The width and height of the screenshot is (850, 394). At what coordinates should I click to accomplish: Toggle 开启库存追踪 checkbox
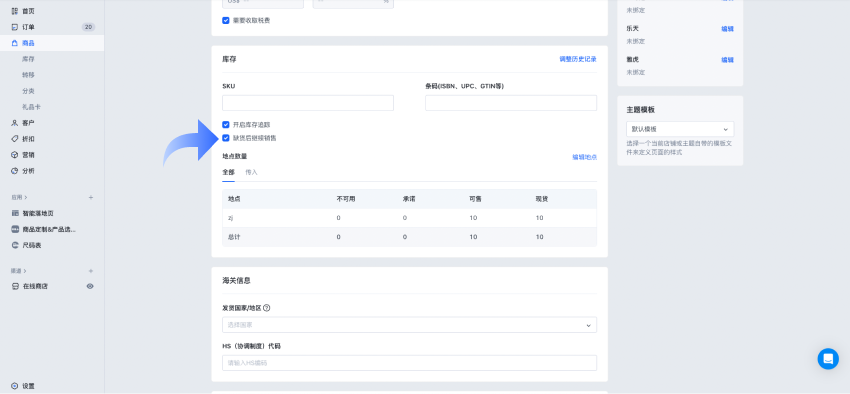tap(226, 125)
